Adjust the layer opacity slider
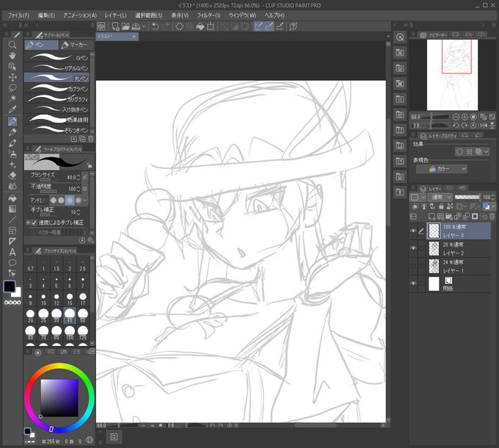The width and height of the screenshot is (499, 448). point(467,197)
